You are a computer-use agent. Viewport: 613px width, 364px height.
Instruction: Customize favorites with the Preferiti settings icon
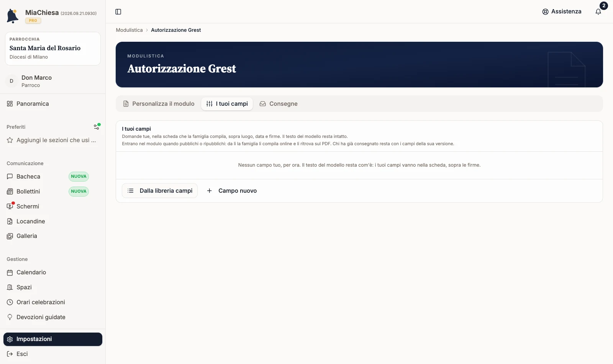pos(97,126)
